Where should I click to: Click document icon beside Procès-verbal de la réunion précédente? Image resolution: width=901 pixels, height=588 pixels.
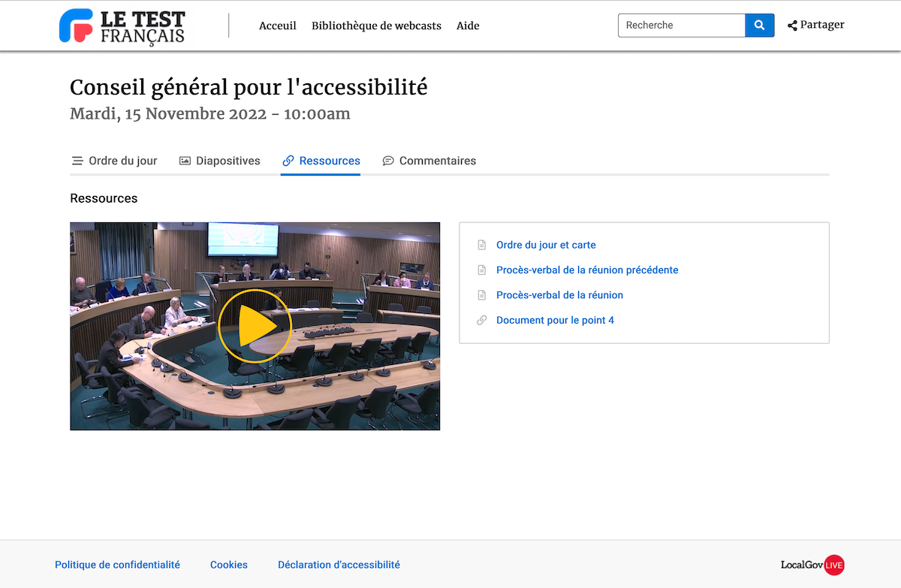[482, 270]
